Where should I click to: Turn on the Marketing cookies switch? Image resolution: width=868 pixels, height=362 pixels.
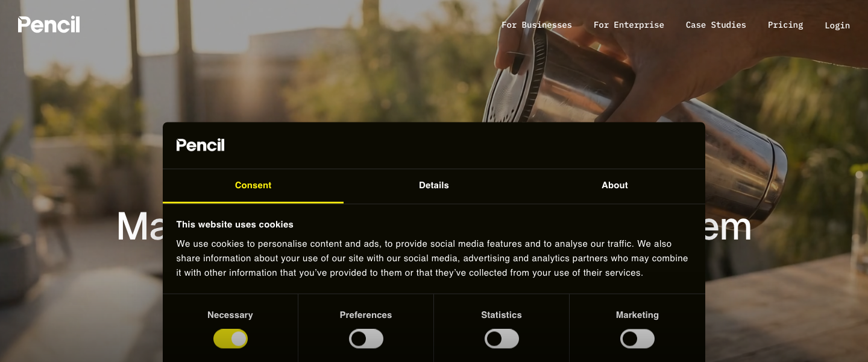[x=637, y=338]
